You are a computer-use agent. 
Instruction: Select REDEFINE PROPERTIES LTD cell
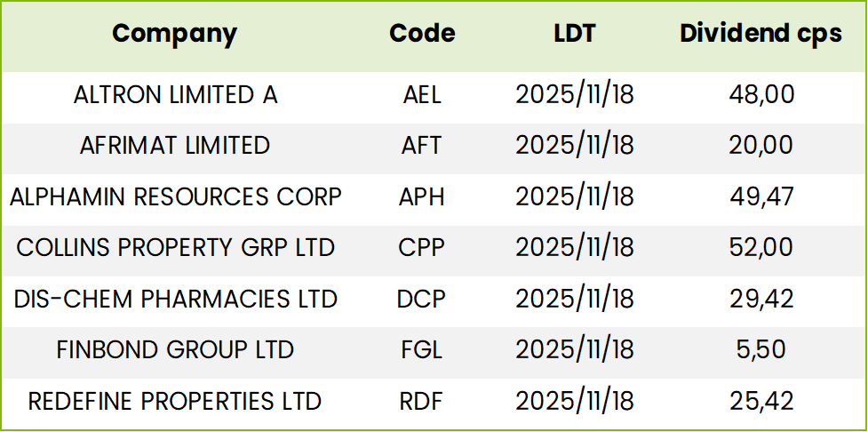pos(175,401)
